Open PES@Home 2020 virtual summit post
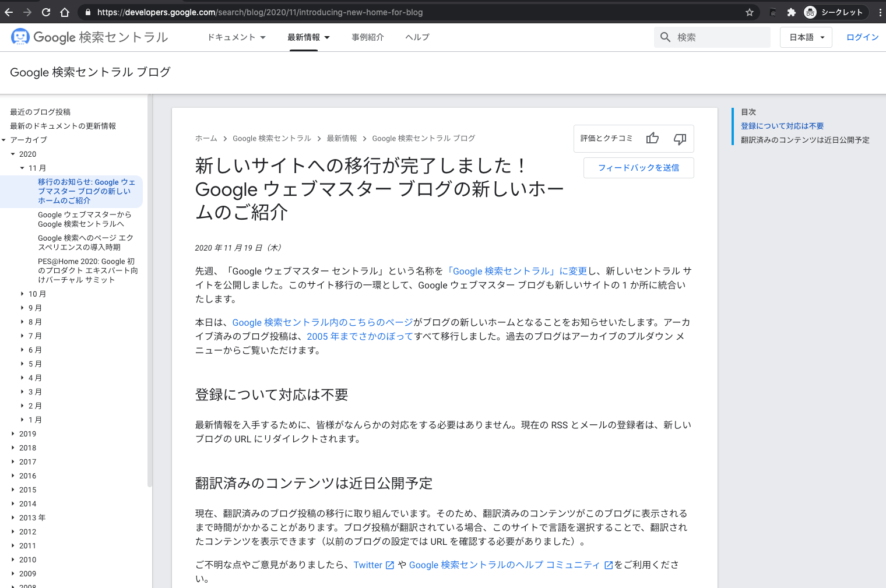 coord(88,270)
